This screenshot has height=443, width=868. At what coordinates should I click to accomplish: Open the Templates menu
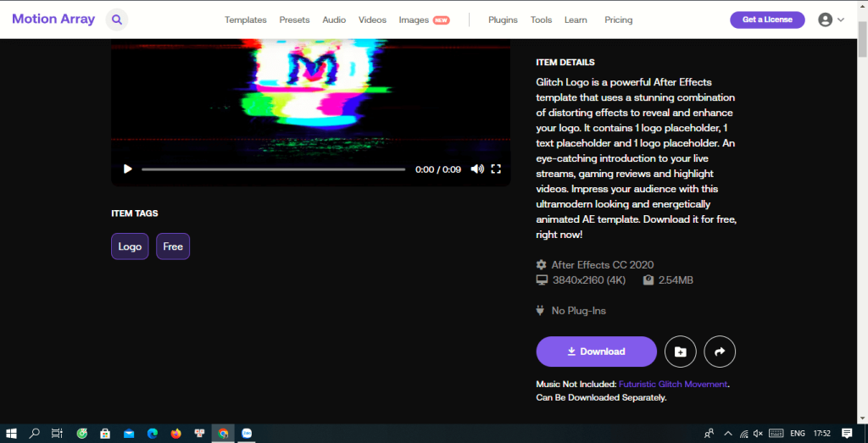(245, 20)
